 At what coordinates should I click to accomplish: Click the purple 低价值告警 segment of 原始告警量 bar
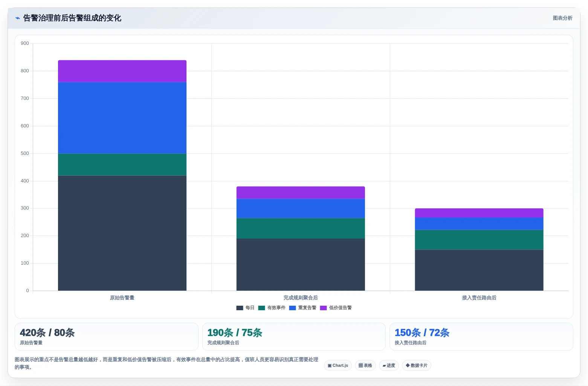pyautogui.click(x=122, y=71)
